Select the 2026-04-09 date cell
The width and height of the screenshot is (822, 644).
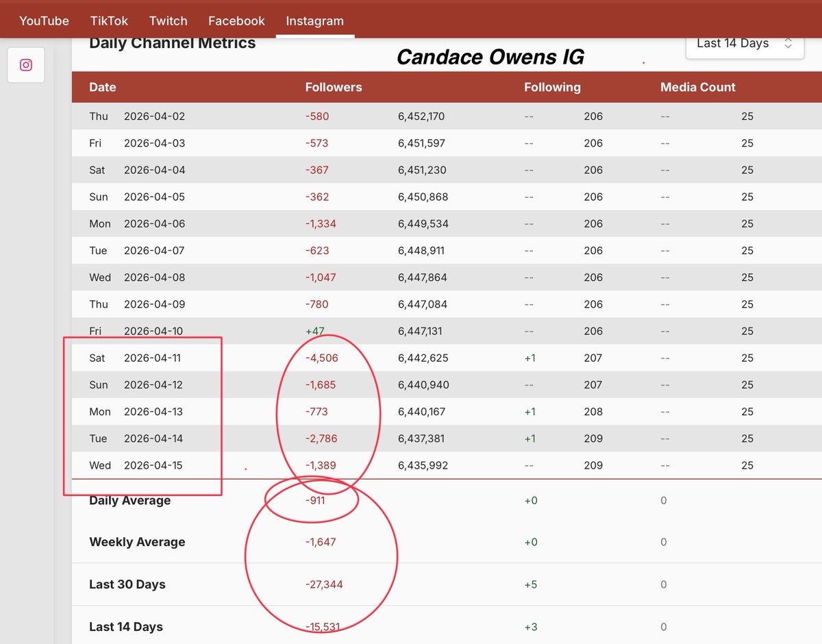154,304
